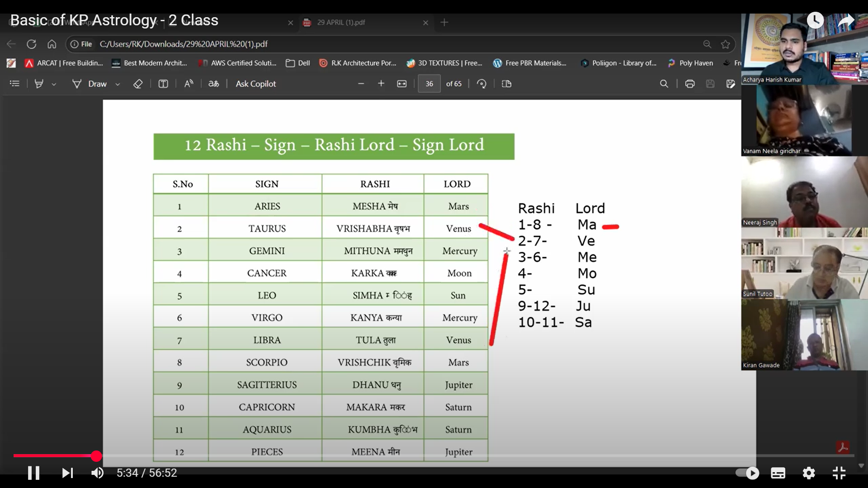Open a new browser tab
The height and width of the screenshot is (488, 868).
pyautogui.click(x=444, y=22)
